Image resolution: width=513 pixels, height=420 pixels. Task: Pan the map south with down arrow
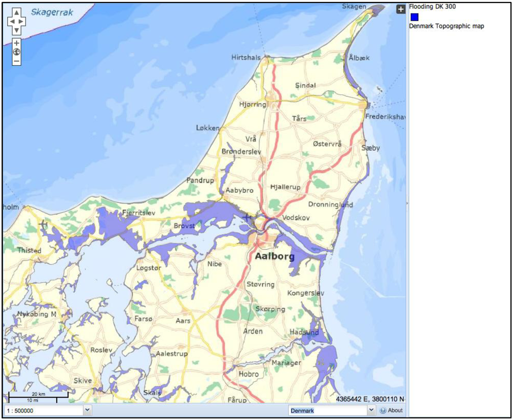coord(17,30)
